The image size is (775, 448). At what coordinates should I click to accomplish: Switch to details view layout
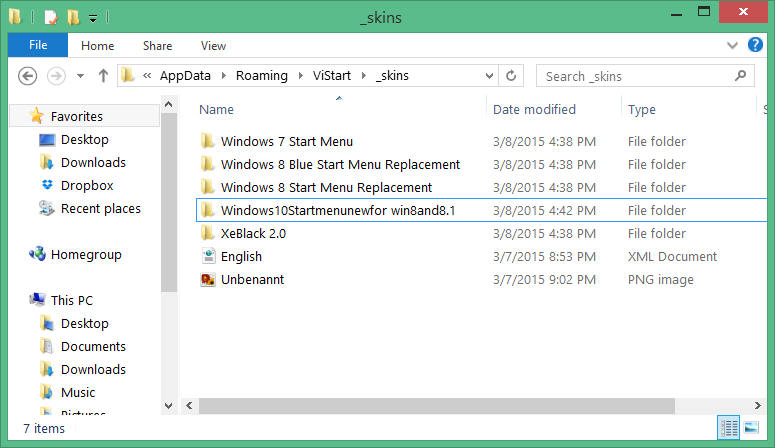click(x=730, y=428)
